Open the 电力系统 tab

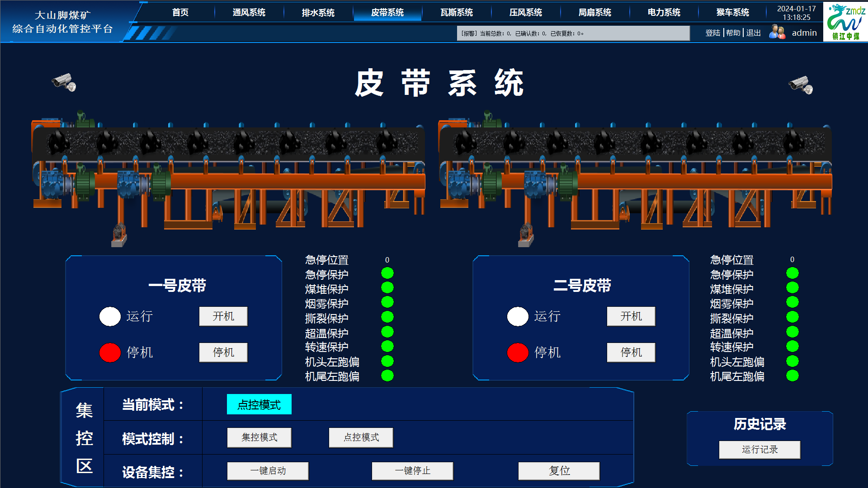662,13
